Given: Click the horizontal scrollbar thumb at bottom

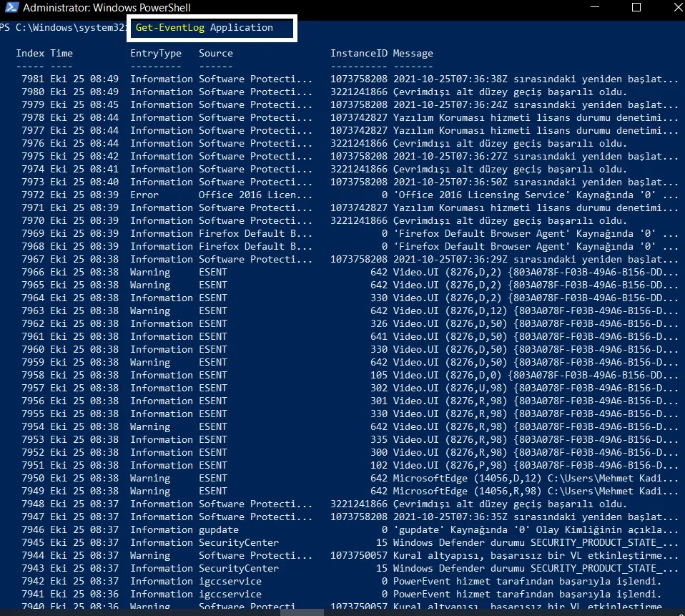Looking at the screenshot, I should 302,612.
